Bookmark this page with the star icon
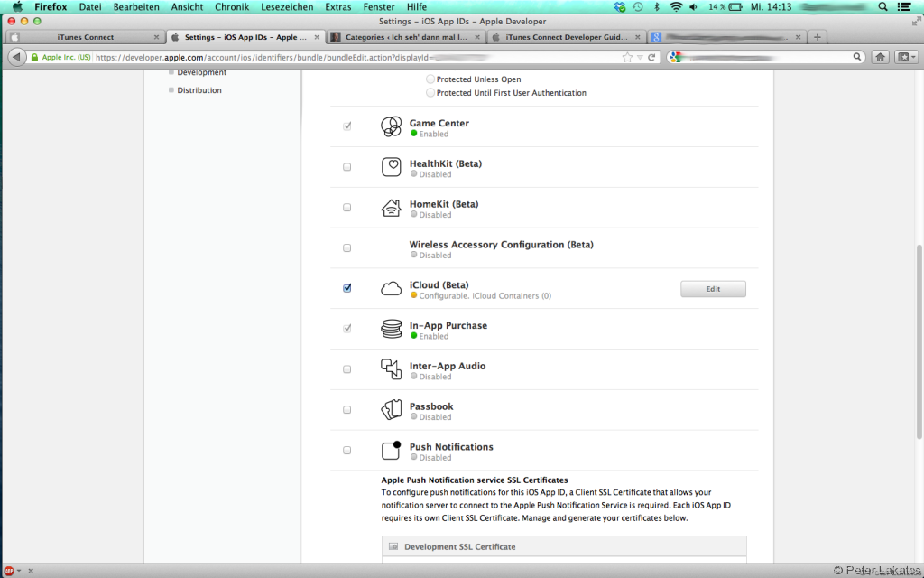 coord(627,57)
